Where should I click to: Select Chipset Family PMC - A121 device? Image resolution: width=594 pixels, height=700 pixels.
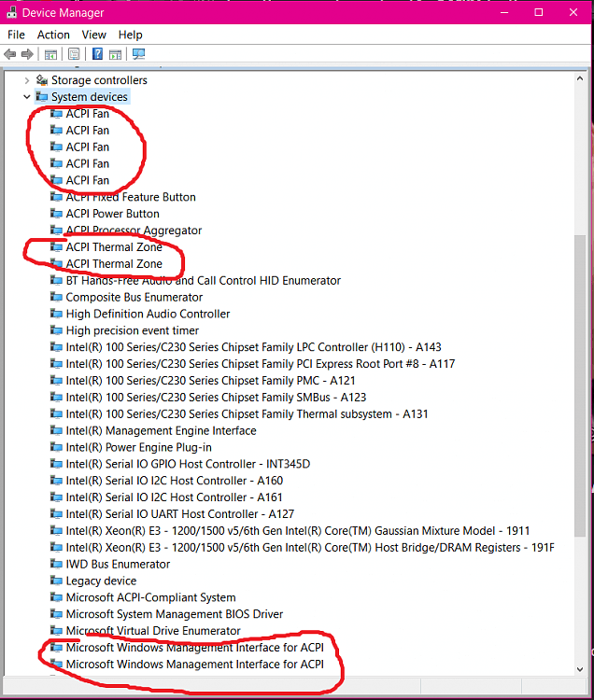pos(211,381)
